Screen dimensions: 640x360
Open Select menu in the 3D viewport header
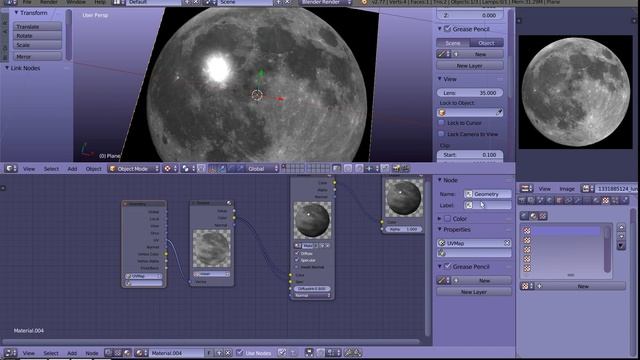pos(51,169)
